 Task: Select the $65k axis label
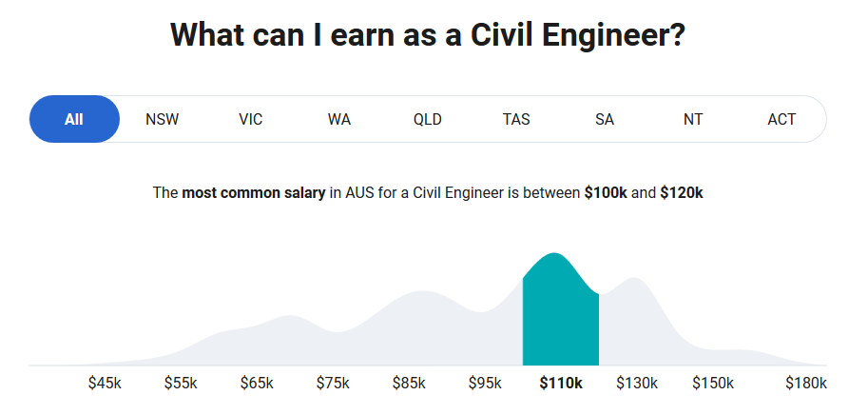257,383
